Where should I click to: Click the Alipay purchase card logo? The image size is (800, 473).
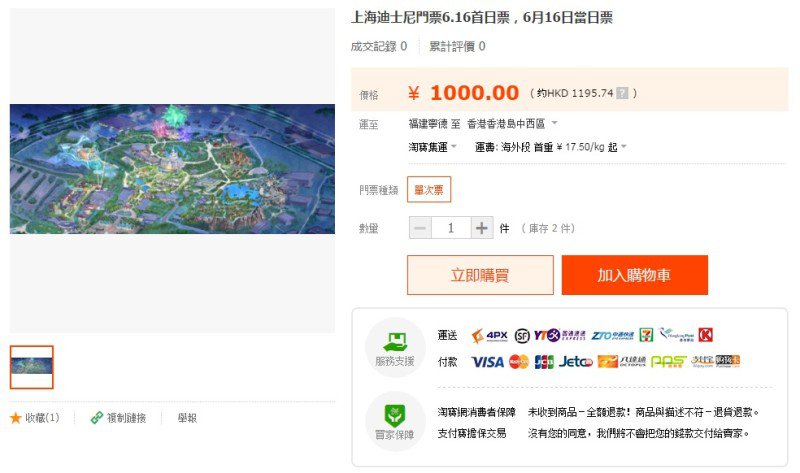pos(716,361)
